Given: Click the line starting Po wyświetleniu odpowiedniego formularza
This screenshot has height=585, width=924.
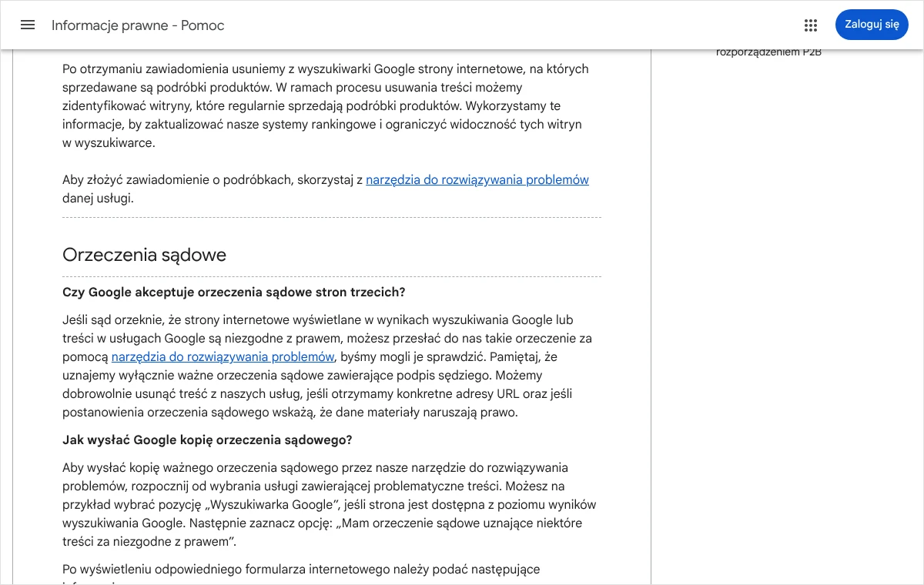Looking at the screenshot, I should coord(301,570).
